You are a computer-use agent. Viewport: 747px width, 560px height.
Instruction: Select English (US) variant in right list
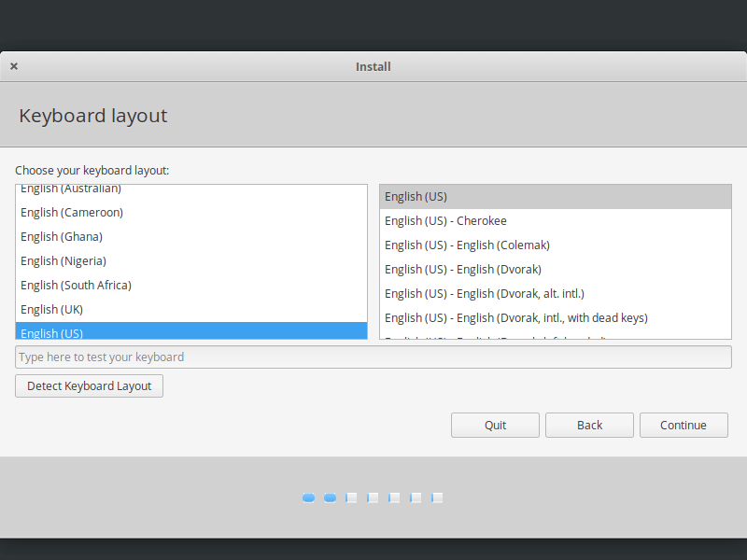[x=416, y=197]
